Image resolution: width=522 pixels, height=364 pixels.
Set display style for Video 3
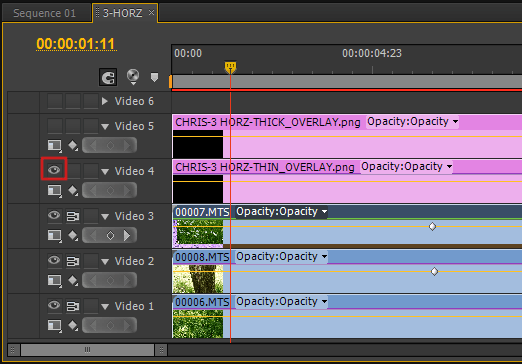click(55, 235)
